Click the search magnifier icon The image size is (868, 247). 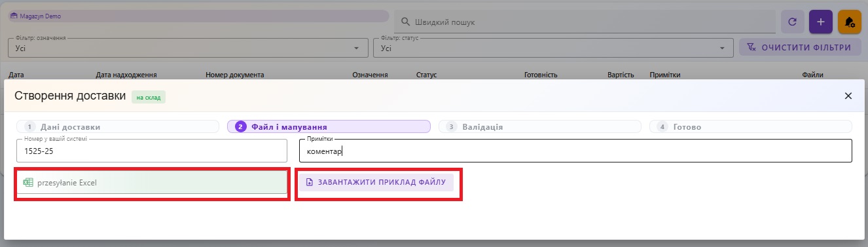[406, 22]
